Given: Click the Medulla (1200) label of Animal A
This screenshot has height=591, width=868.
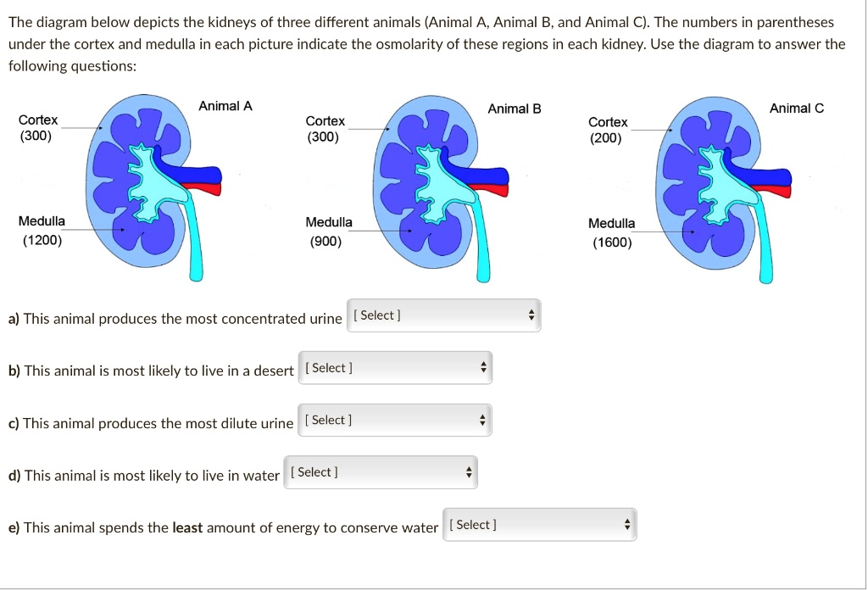Looking at the screenshot, I should click(42, 231).
